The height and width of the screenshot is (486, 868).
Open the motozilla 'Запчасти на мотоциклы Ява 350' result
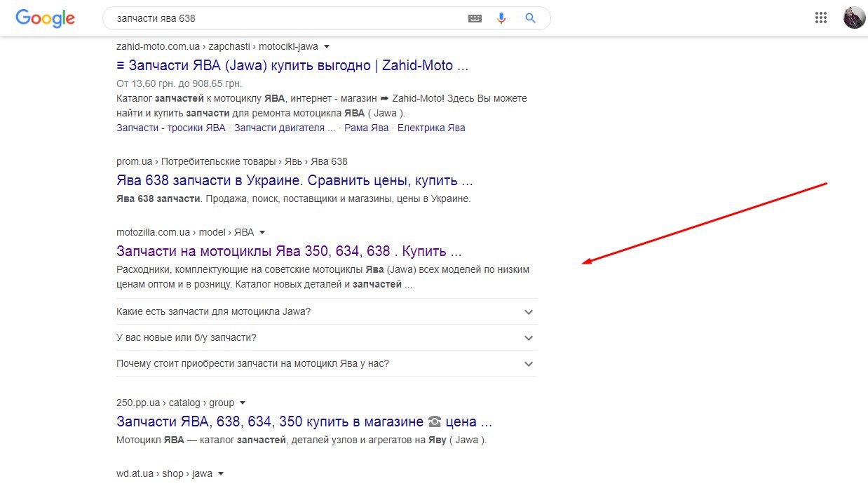click(x=289, y=251)
